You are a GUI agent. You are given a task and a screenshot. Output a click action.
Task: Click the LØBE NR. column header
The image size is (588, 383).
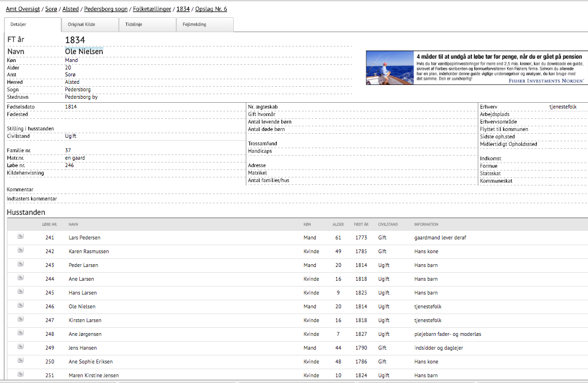49,225
